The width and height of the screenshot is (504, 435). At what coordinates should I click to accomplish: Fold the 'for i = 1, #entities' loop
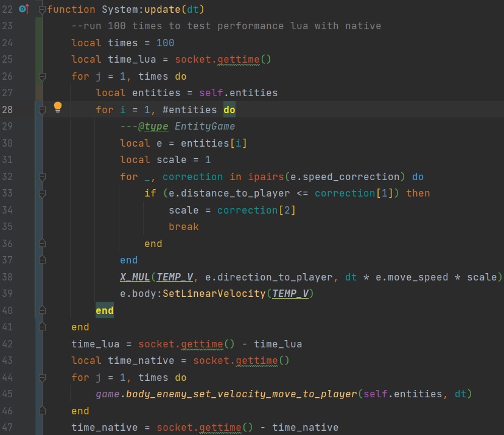(x=42, y=110)
